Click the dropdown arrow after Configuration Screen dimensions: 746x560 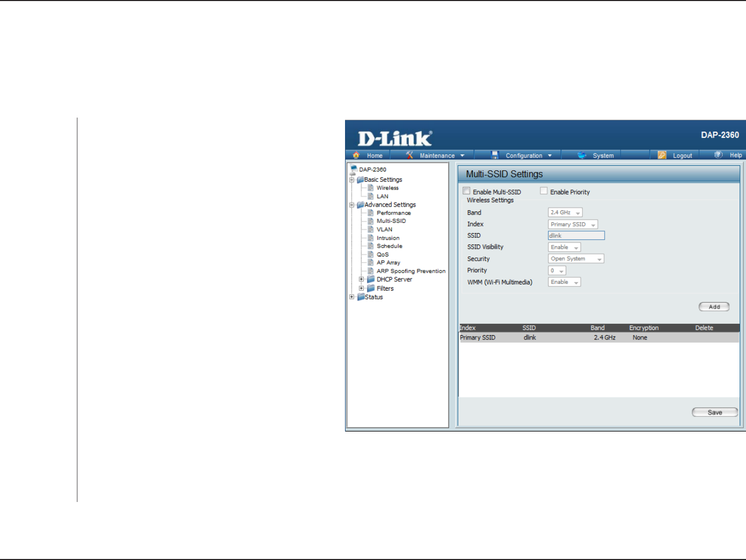point(550,155)
